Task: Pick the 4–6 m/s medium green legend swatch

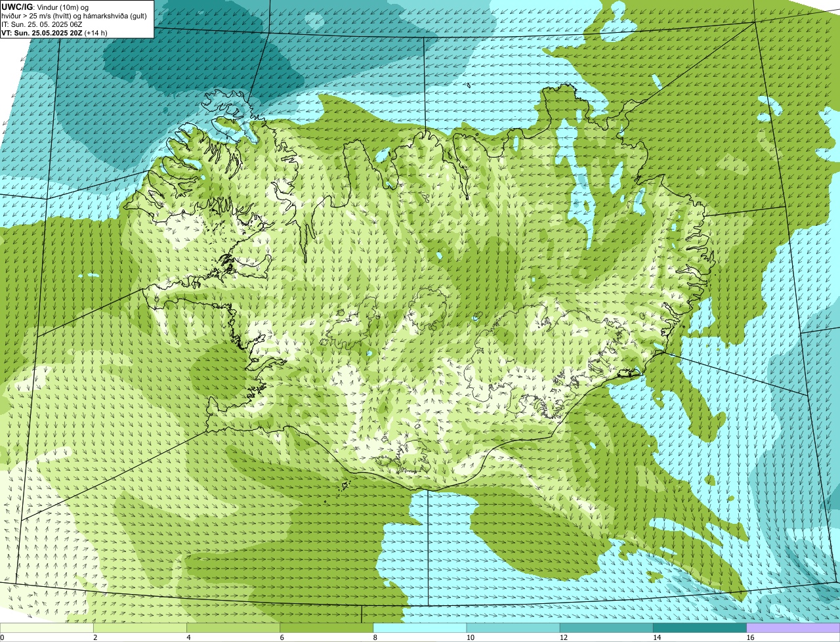Action: (x=234, y=628)
